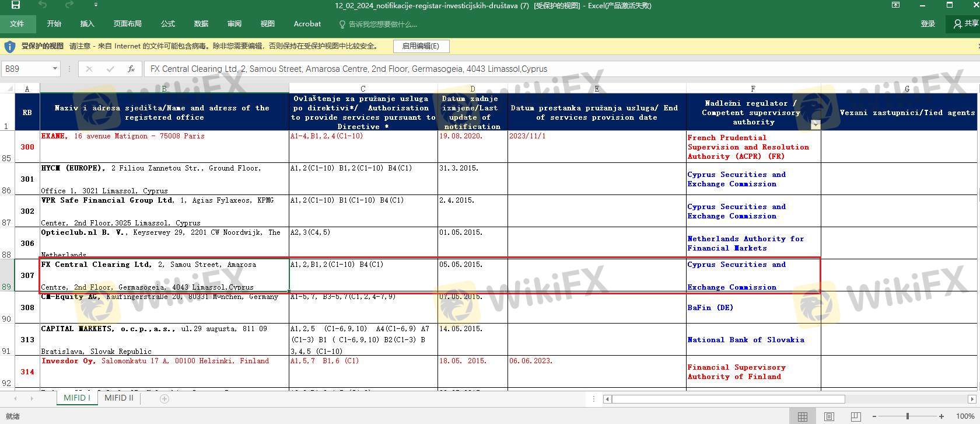This screenshot has width=980, height=424.
Task: Select row header 89
Action: click(7, 275)
